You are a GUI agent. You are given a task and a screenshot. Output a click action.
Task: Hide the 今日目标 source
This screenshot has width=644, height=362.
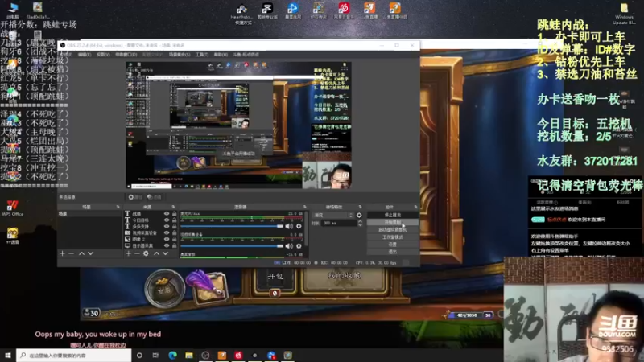point(167,220)
